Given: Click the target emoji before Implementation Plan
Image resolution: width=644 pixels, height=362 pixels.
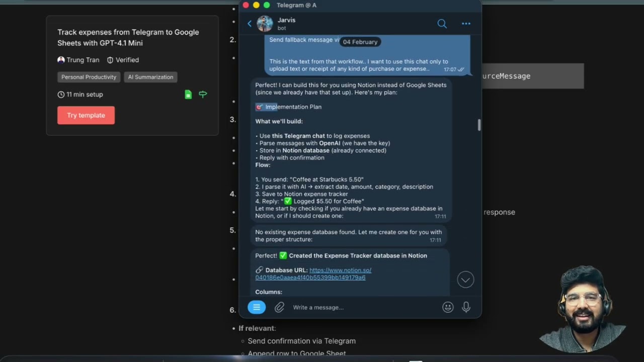Looking at the screenshot, I should click(259, 107).
